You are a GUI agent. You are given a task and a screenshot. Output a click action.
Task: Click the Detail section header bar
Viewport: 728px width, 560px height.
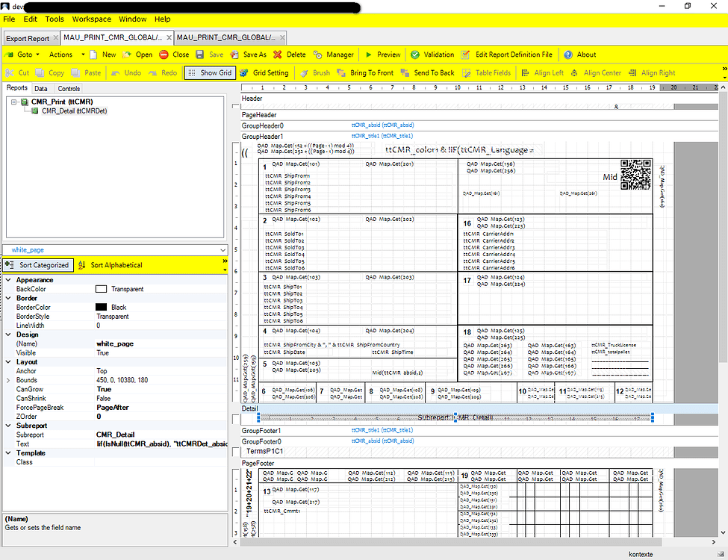(x=479, y=408)
